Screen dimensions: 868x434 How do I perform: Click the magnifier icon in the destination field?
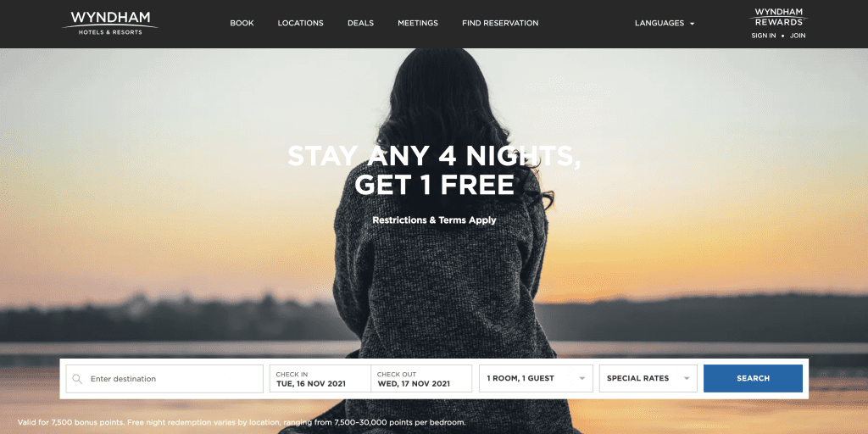click(77, 379)
